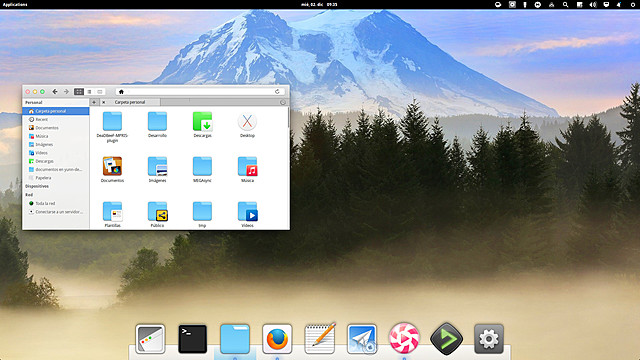Open documentos en yunn-de bookmark in sidebar
The image size is (640, 360).
(x=56, y=169)
